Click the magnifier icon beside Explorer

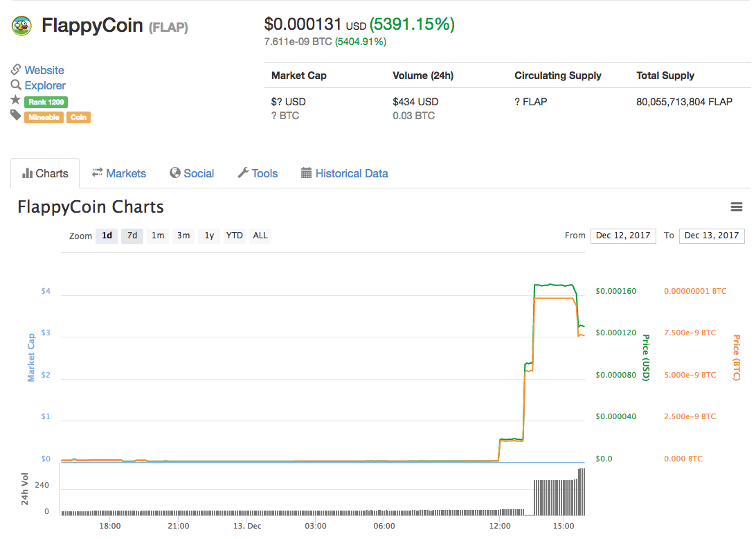[x=16, y=85]
